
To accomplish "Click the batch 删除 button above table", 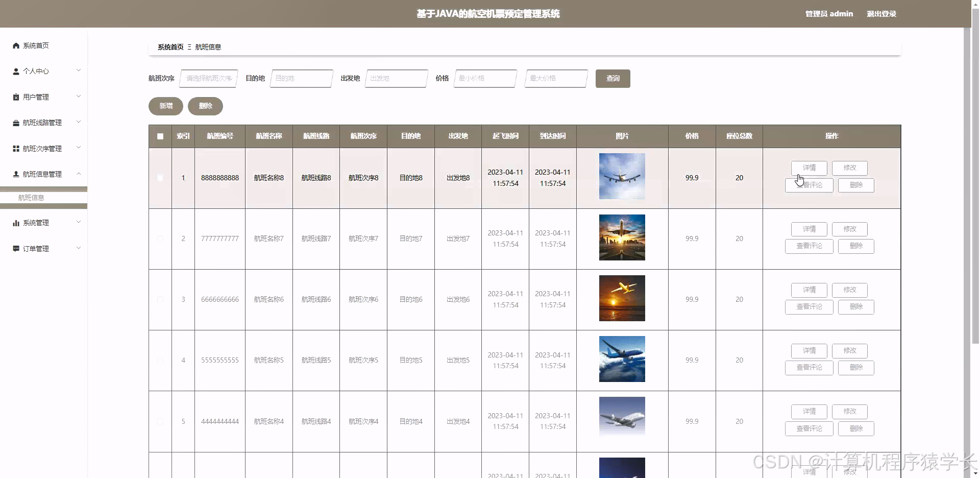I will (x=205, y=106).
